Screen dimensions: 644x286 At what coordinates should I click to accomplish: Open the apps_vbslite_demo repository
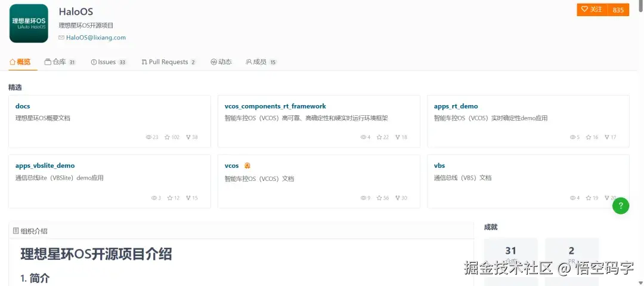45,165
